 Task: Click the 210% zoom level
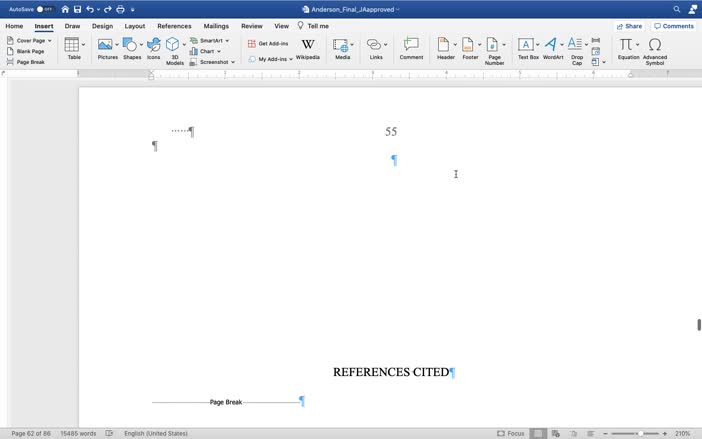click(683, 434)
